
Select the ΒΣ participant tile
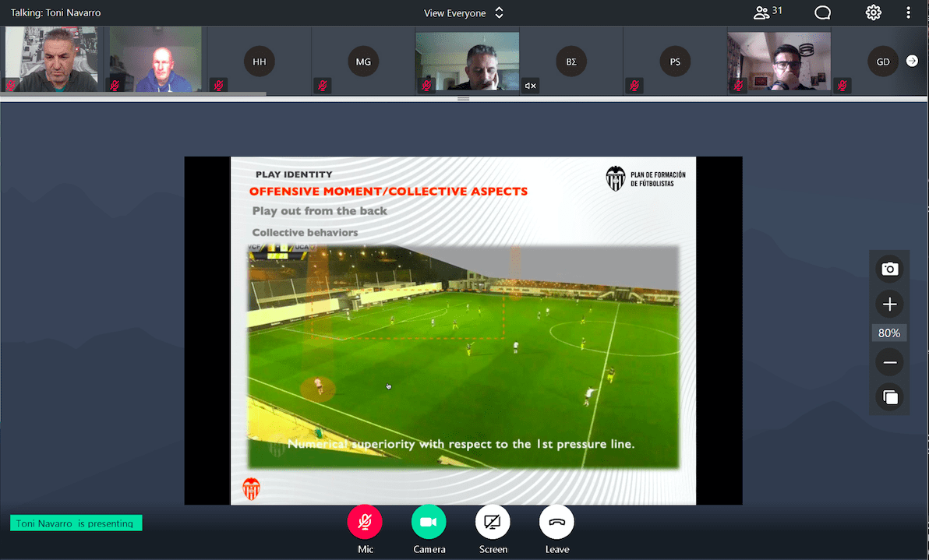[x=571, y=62]
